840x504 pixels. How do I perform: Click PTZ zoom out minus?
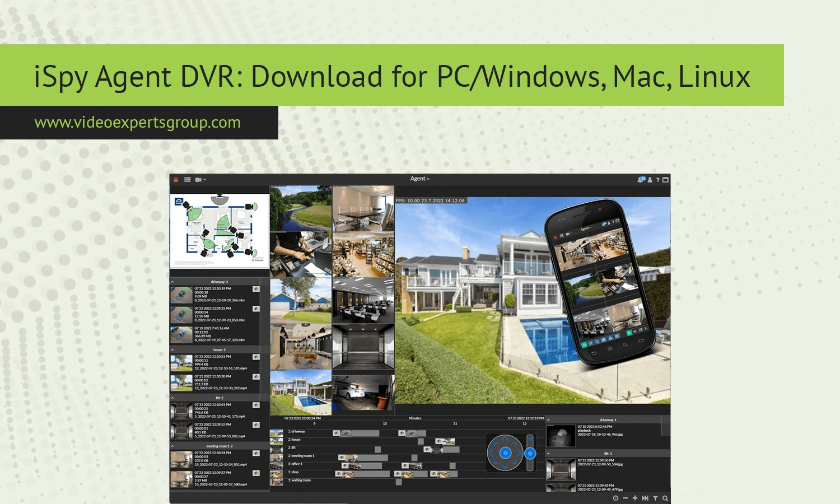(530, 466)
